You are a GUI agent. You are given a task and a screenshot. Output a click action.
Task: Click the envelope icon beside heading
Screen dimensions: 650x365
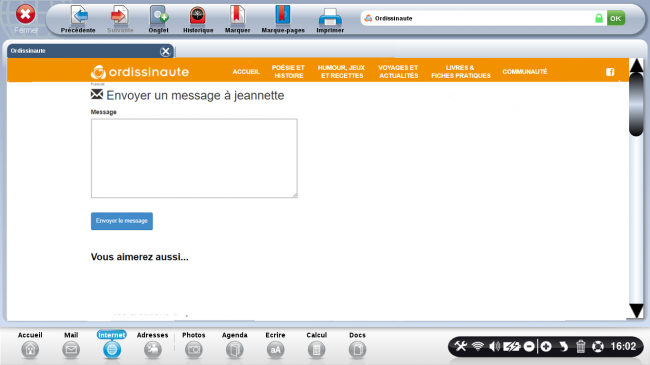(97, 95)
